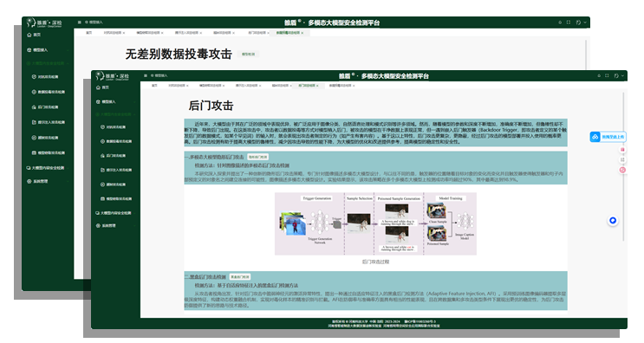Viewport: 644px width, 343px height.
Task: Open 模型窃取攻击检测 in back window sidebar
Action: (x=48, y=152)
